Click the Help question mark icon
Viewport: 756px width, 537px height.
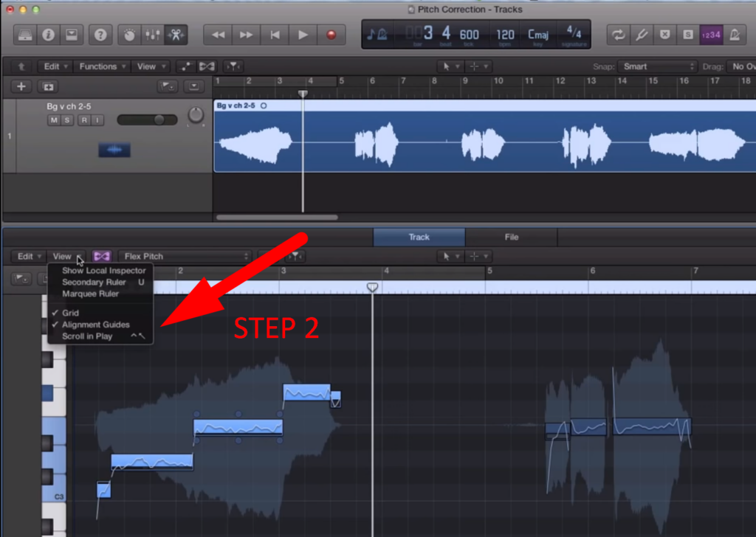click(x=100, y=35)
